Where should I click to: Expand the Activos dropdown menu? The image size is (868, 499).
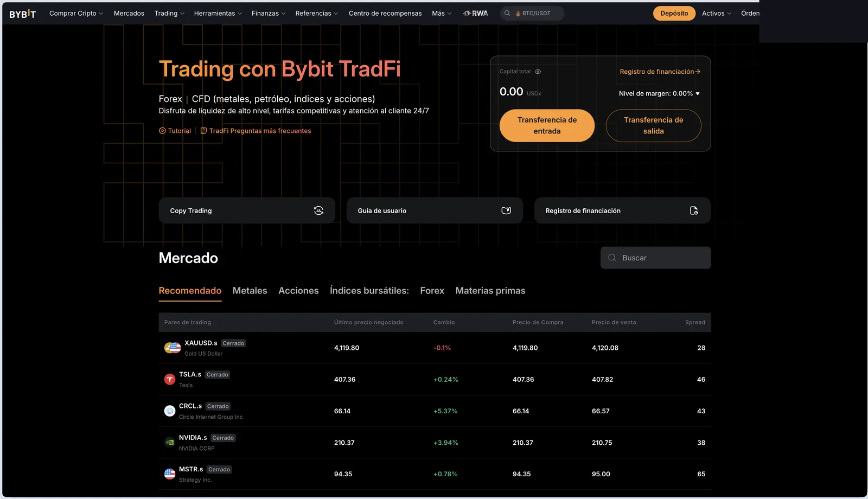[717, 14]
